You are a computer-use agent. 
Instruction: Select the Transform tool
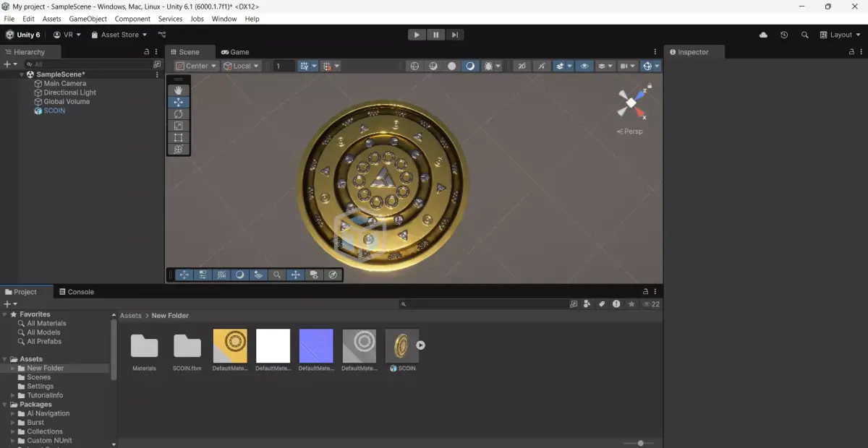179,150
